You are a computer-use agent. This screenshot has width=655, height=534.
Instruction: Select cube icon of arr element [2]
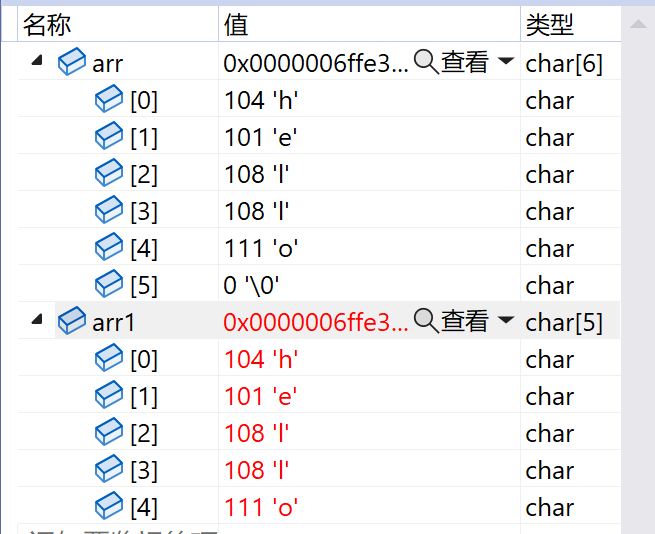click(x=109, y=173)
